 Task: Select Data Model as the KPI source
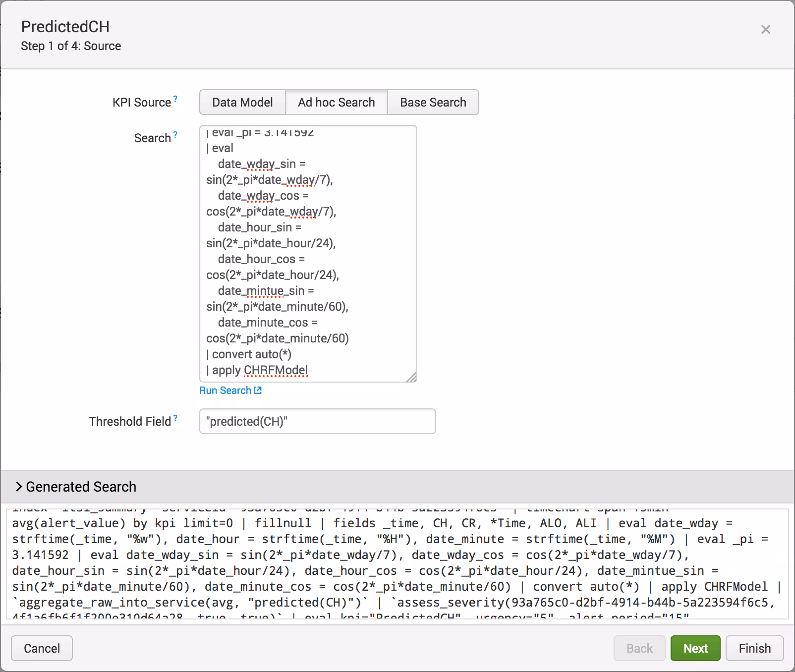click(242, 103)
